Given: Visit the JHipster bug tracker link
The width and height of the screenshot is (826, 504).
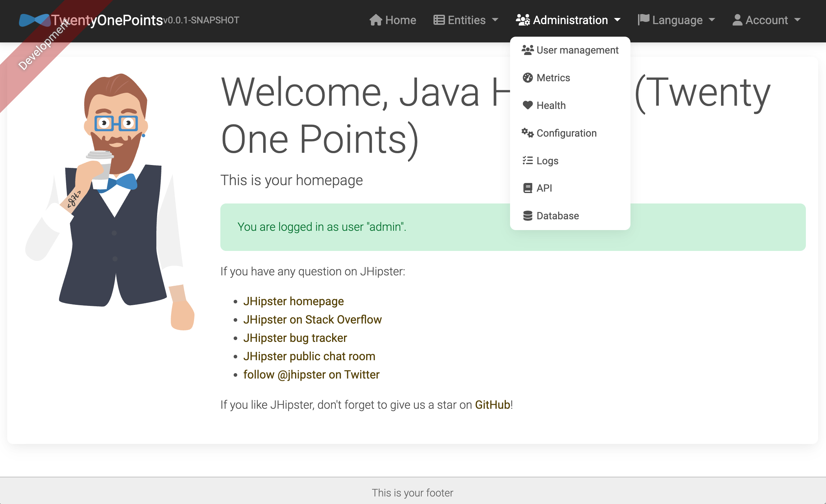Looking at the screenshot, I should click(x=295, y=338).
